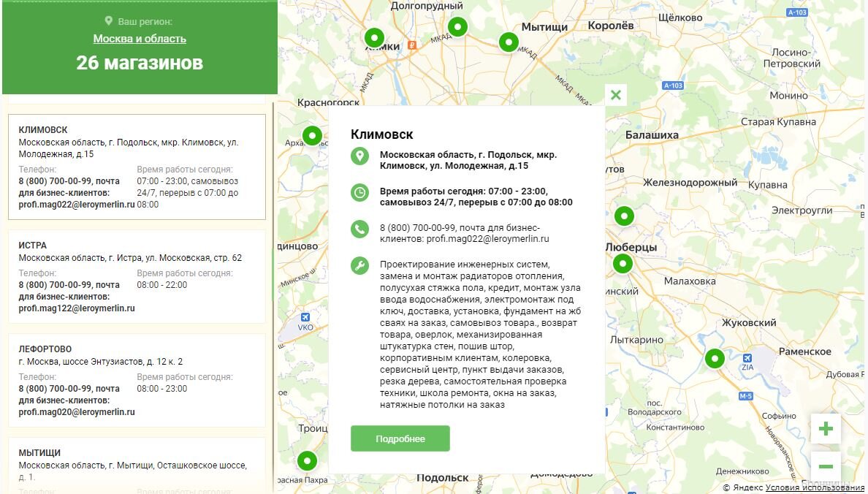Click the Королёв label on map
This screenshot has width=868, height=494.
[611, 26]
